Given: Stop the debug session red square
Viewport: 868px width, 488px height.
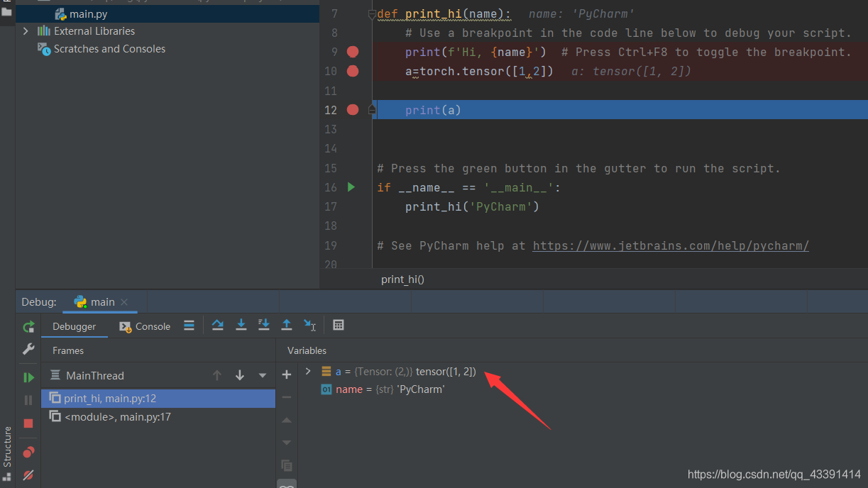Looking at the screenshot, I should (x=28, y=423).
